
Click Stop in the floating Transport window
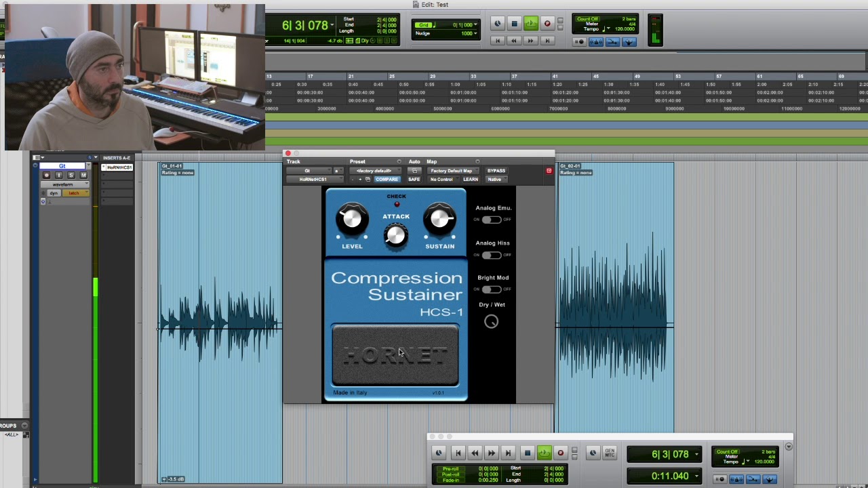click(527, 453)
